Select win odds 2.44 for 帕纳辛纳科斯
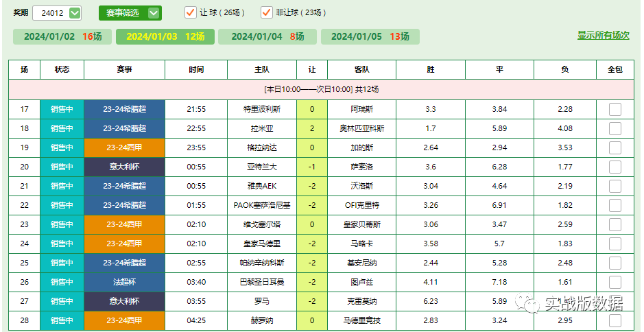Viewport: 644px width, 332px height. click(431, 263)
